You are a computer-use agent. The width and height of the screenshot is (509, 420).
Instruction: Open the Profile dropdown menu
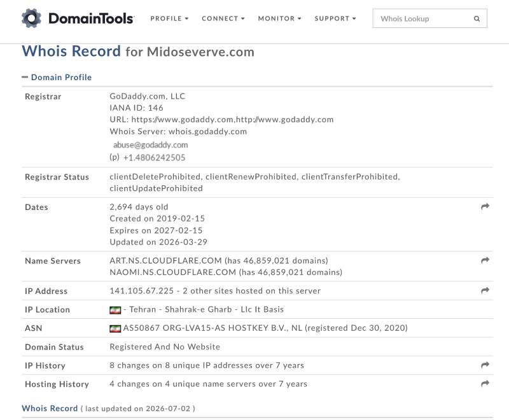pyautogui.click(x=169, y=18)
